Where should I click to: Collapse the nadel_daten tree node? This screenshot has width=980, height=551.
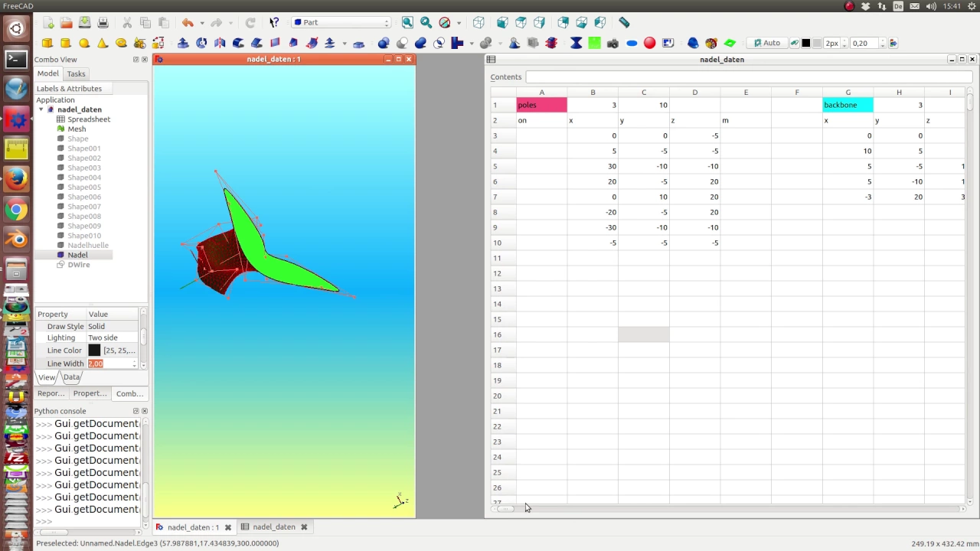pyautogui.click(x=41, y=109)
